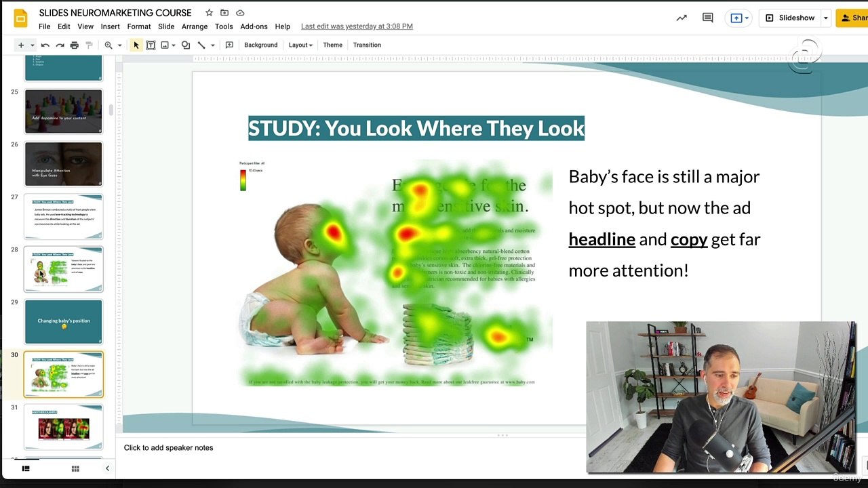
Task: Open the comment history
Action: click(x=708, y=18)
